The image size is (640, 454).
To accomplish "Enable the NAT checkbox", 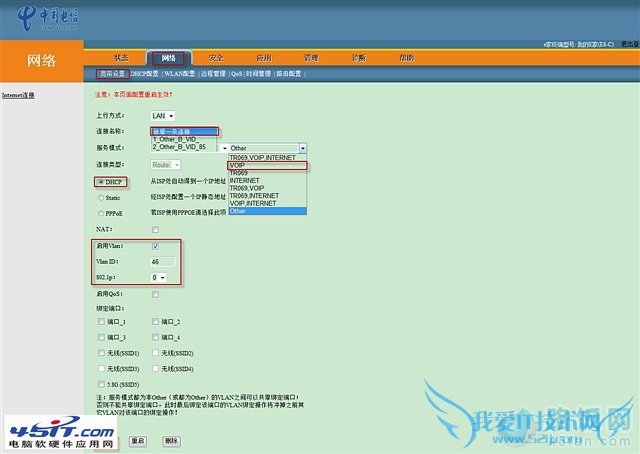I will pos(156,229).
